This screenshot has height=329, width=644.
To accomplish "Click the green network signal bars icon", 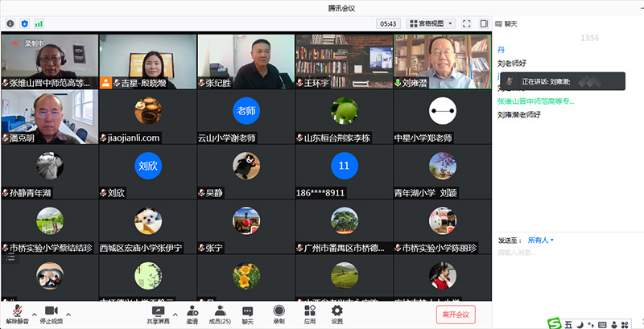I will click(39, 23).
